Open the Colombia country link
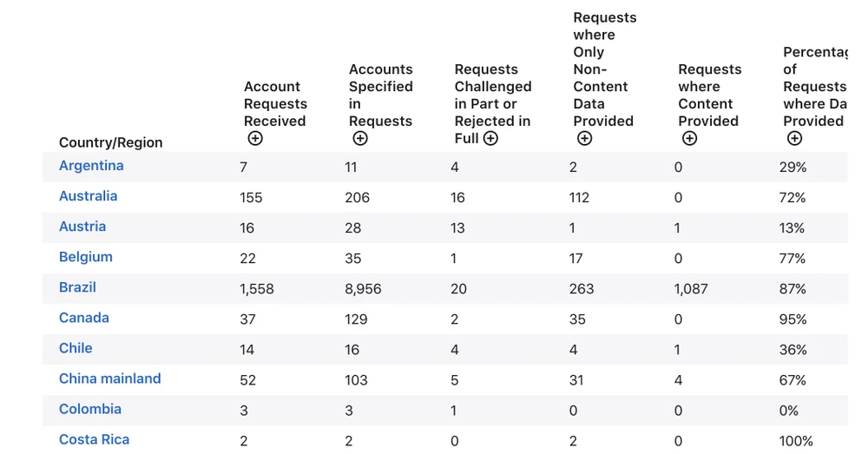868x454 pixels. coord(90,409)
